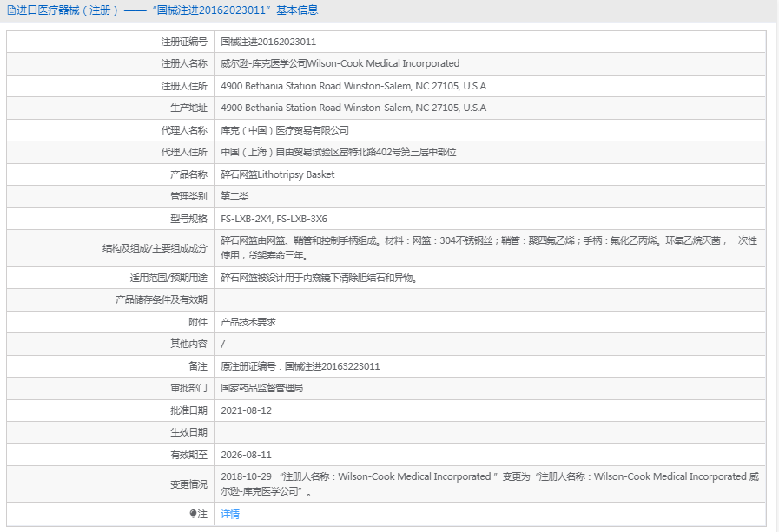Image resolution: width=779 pixels, height=532 pixels.
Task: Select the structure and composition description text
Action: [489, 248]
